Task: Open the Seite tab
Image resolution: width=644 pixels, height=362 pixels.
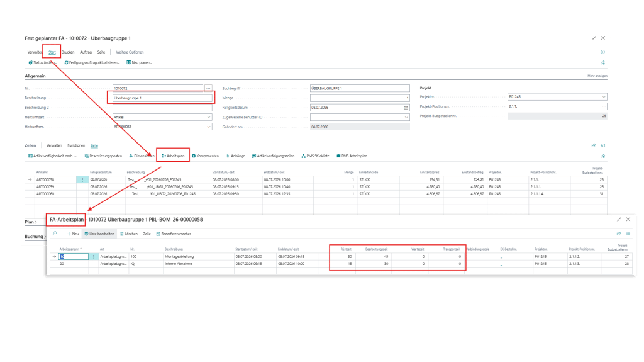Action: (101, 52)
